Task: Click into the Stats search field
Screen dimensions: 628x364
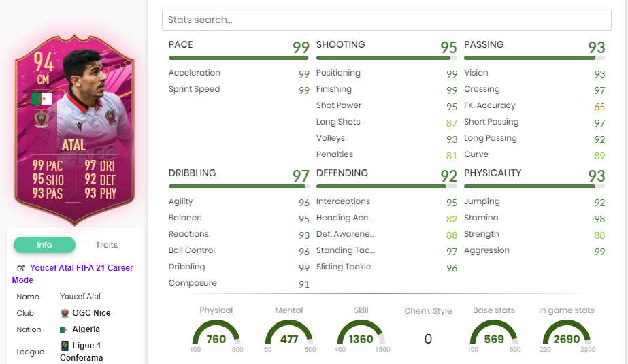Action: coord(386,20)
